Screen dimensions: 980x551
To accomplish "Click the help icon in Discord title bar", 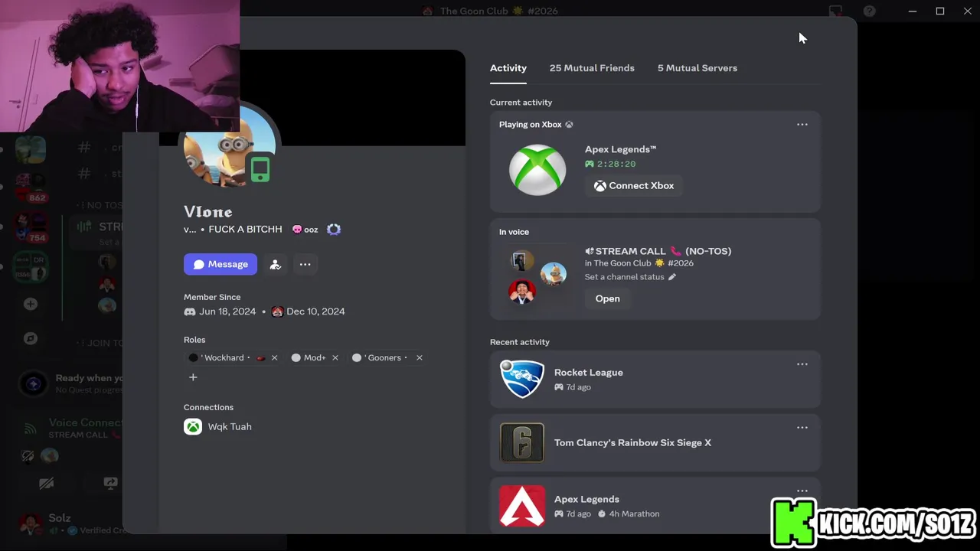I will 869,11.
